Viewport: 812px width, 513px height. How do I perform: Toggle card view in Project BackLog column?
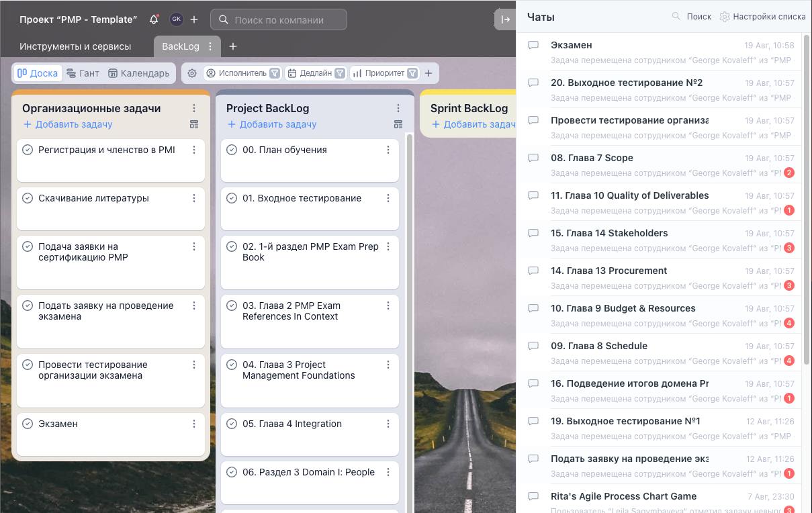[398, 124]
